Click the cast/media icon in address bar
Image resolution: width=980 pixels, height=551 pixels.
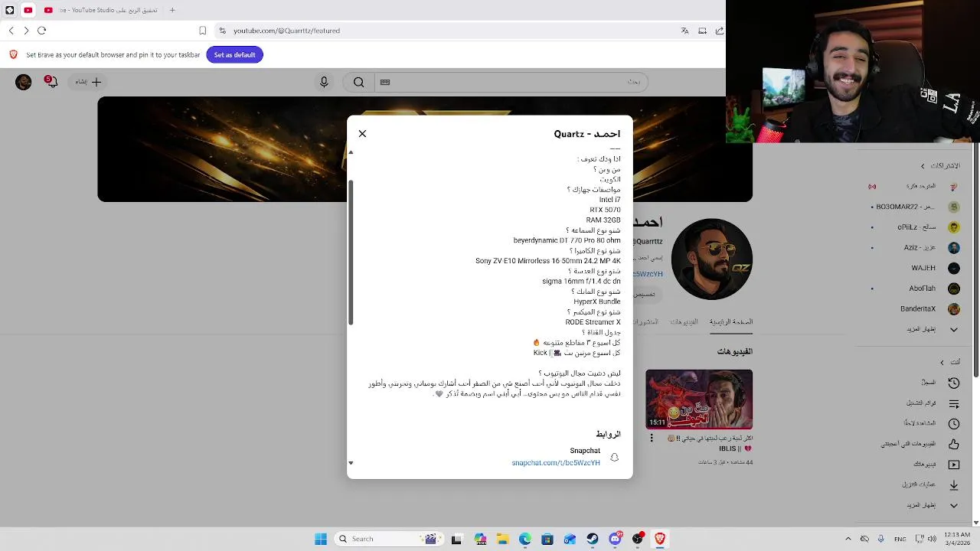[x=703, y=31]
